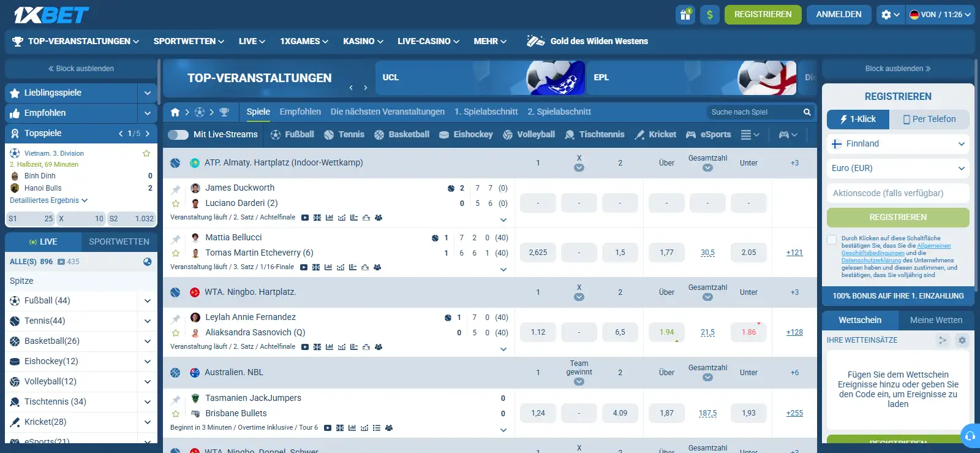Expand the Lieblingsspiele section
The height and width of the screenshot is (453, 980).
(148, 93)
